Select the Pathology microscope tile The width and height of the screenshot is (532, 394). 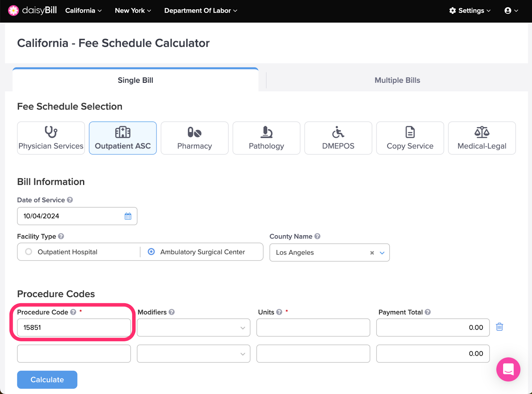pyautogui.click(x=266, y=138)
